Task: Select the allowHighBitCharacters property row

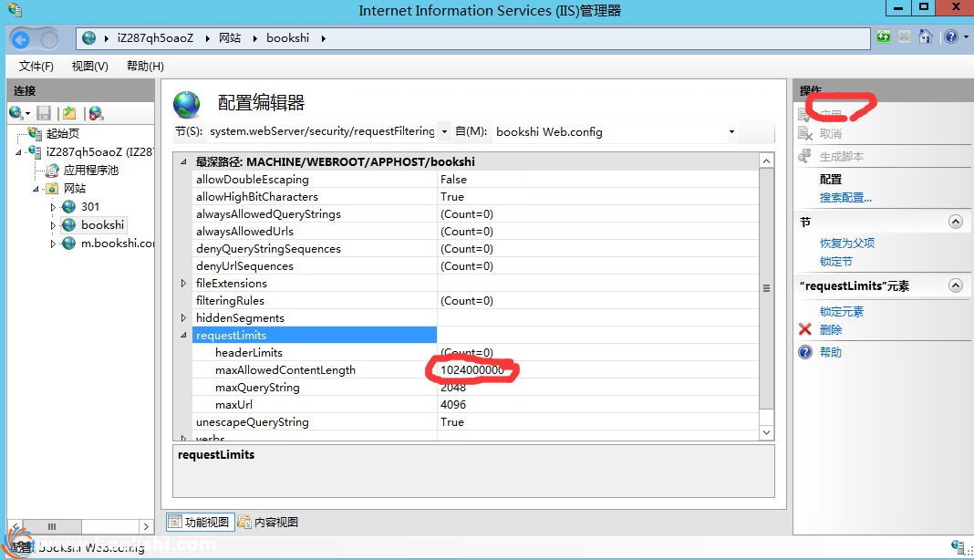Action: (x=475, y=196)
